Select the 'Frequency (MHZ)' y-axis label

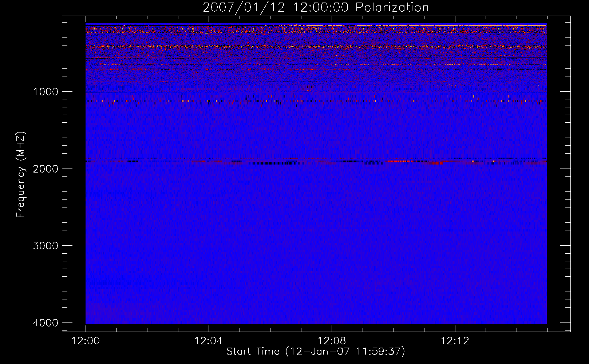coord(21,175)
